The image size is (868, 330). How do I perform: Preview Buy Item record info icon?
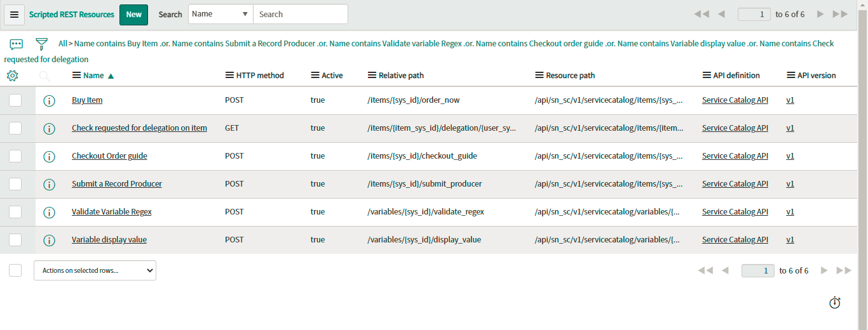point(49,100)
